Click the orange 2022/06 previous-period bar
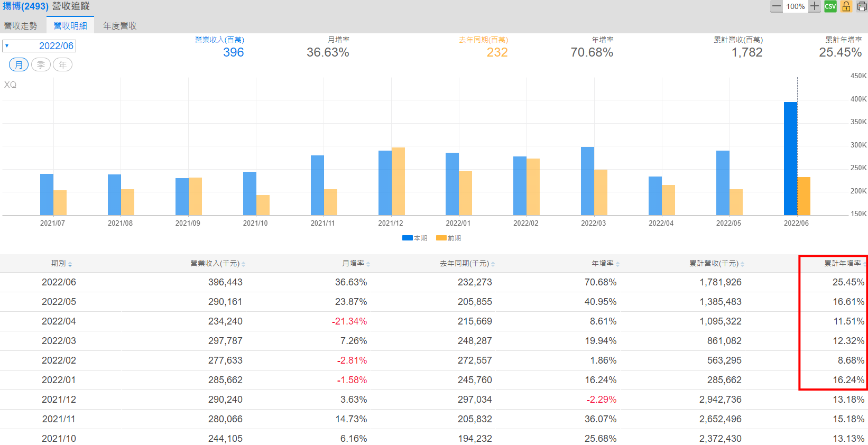This screenshot has height=445, width=868. click(x=804, y=196)
